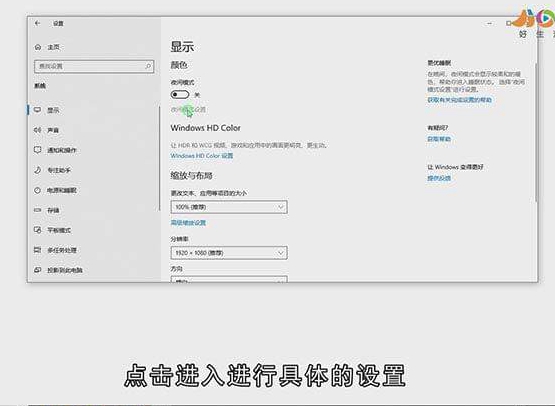The width and height of the screenshot is (555, 406).
Task: Click the magnifier icon in the settings search box
Action: (x=148, y=66)
